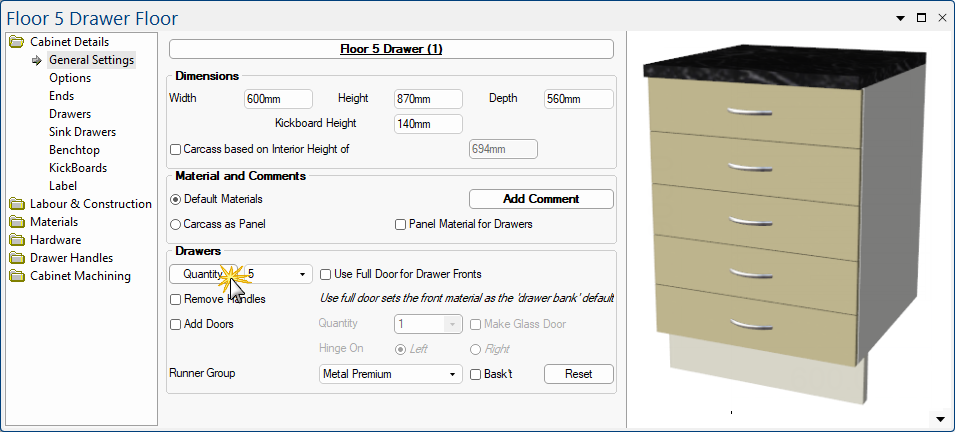Click the Add Comment button
Image resolution: width=955 pixels, height=432 pixels.
tap(541, 199)
